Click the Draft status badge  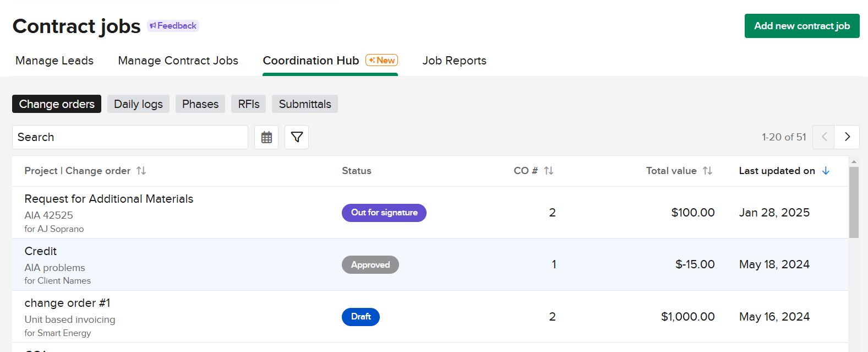pyautogui.click(x=361, y=317)
